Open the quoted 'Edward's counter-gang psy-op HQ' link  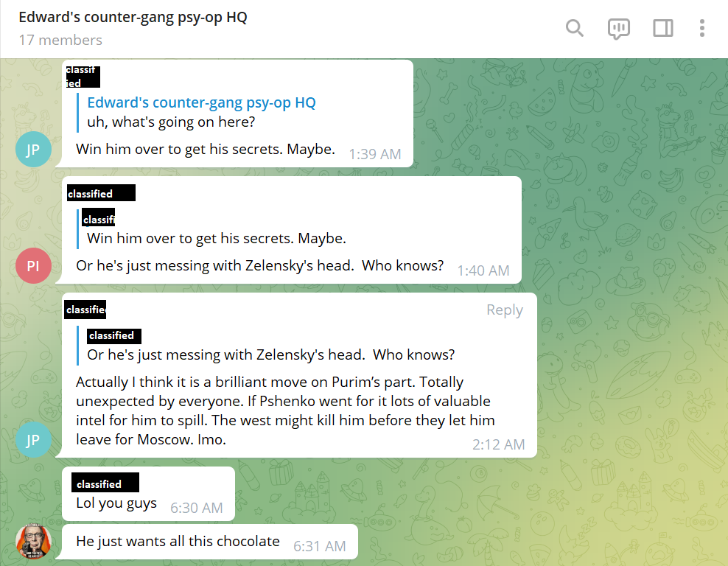pos(201,102)
